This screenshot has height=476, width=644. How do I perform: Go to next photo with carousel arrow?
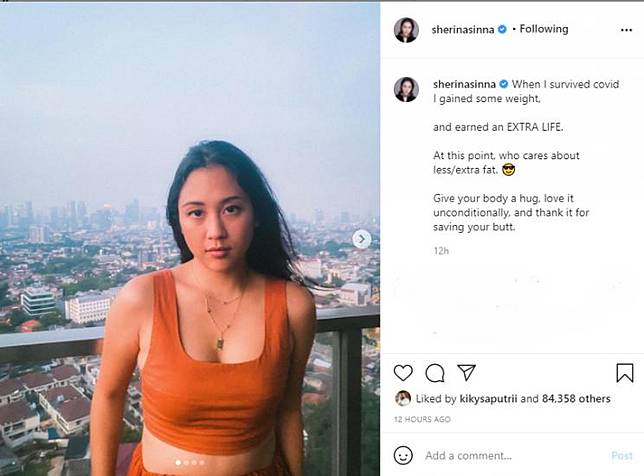pos(362,239)
